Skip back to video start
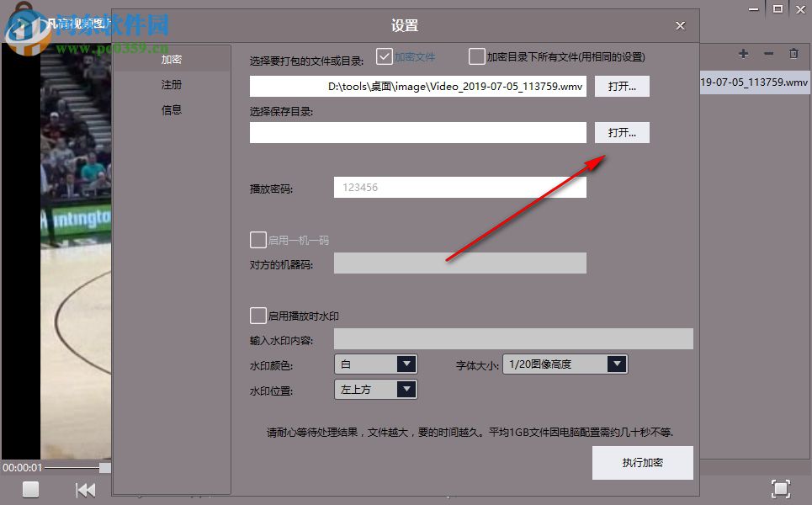812x505 pixels. [x=85, y=488]
